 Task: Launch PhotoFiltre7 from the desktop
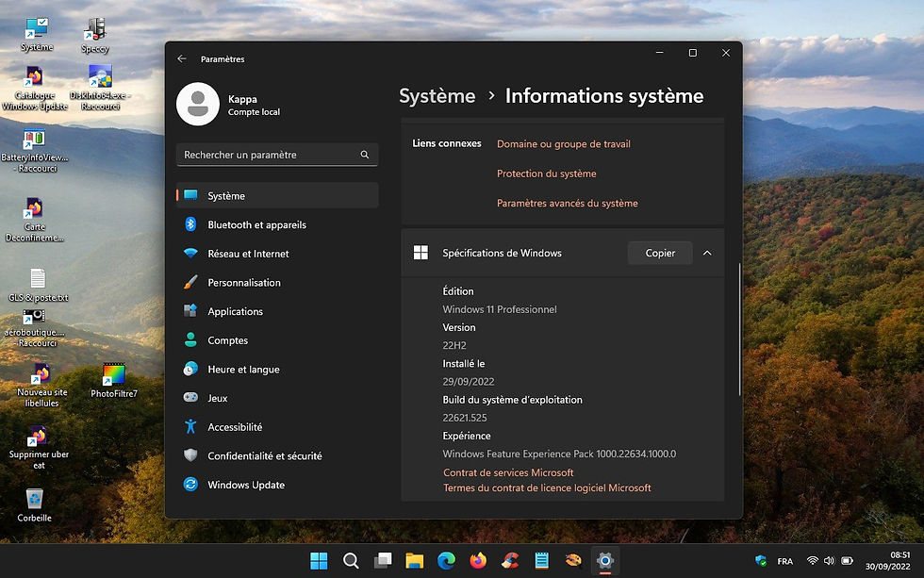114,381
